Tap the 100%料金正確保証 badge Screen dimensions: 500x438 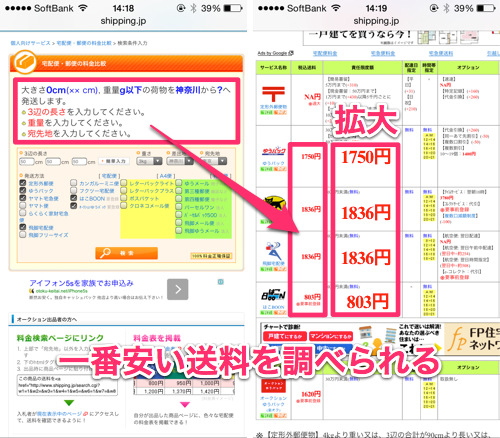211,256
